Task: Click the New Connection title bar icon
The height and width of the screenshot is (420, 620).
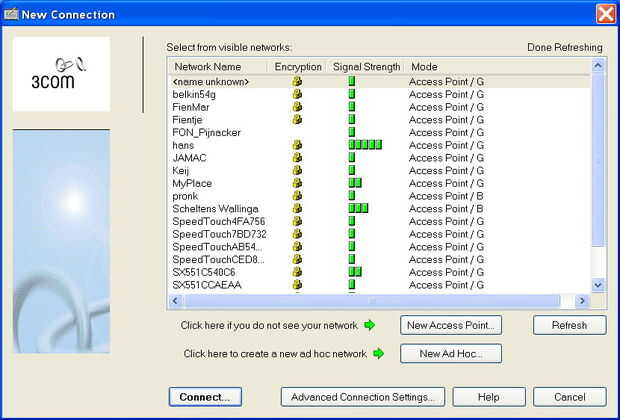Action: point(11,15)
